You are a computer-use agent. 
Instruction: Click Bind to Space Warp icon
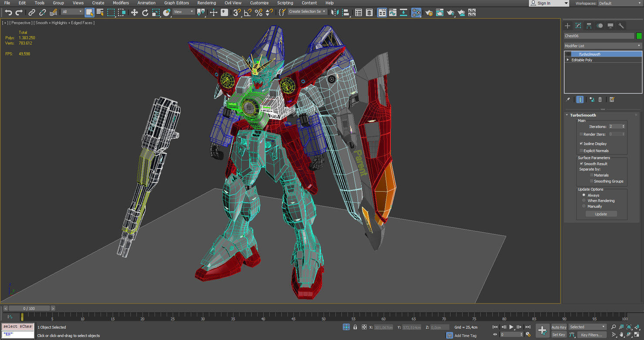tap(54, 13)
